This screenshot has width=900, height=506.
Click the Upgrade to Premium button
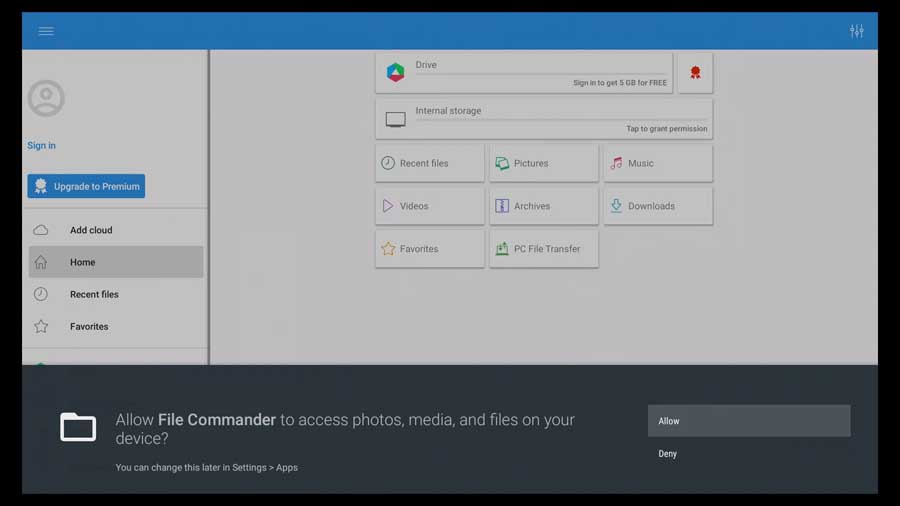coord(86,186)
